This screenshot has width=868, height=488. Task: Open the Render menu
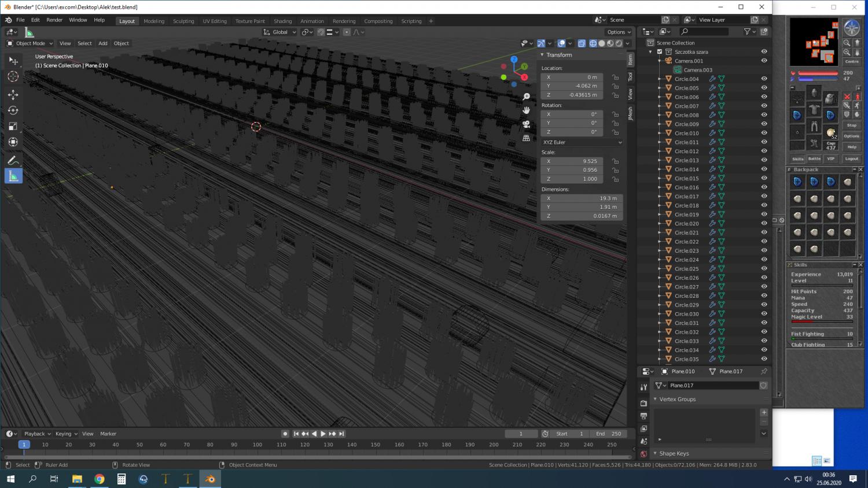[54, 20]
